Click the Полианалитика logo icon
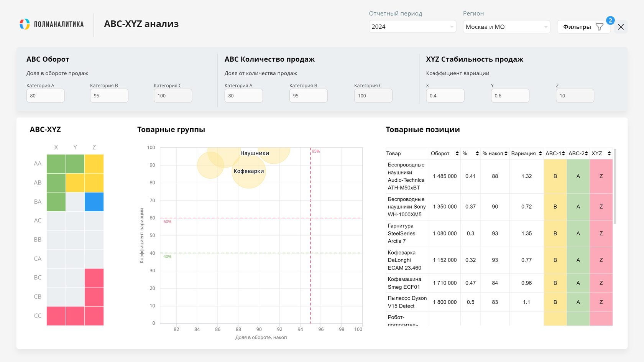The image size is (644, 362). coord(25,24)
